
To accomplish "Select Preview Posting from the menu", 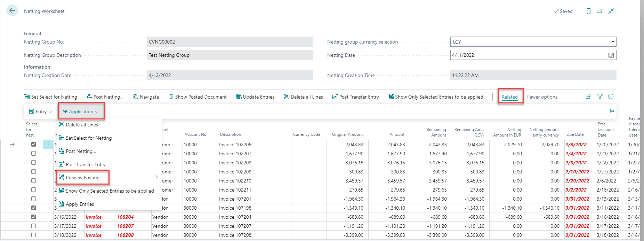I will click(x=83, y=178).
